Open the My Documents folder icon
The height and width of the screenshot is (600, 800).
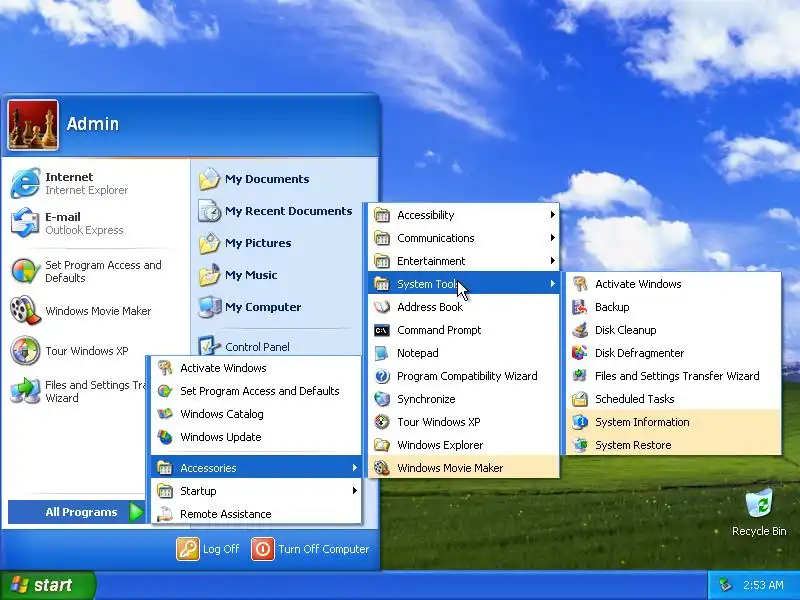coord(209,179)
